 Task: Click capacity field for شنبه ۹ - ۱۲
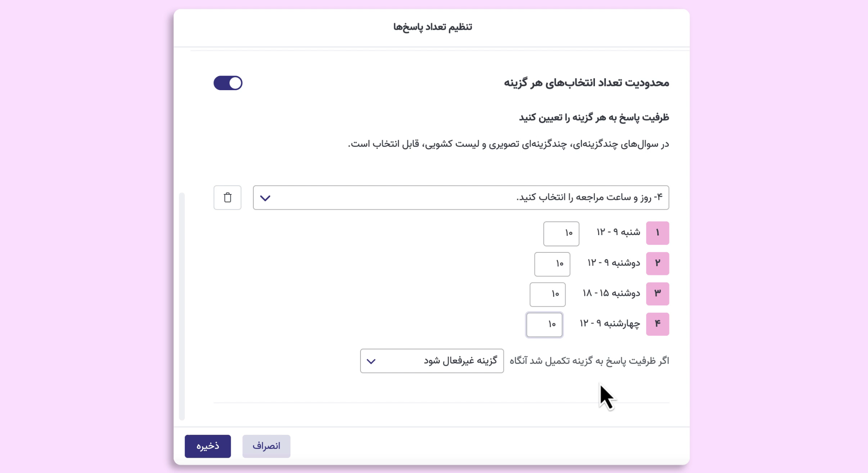click(x=561, y=233)
